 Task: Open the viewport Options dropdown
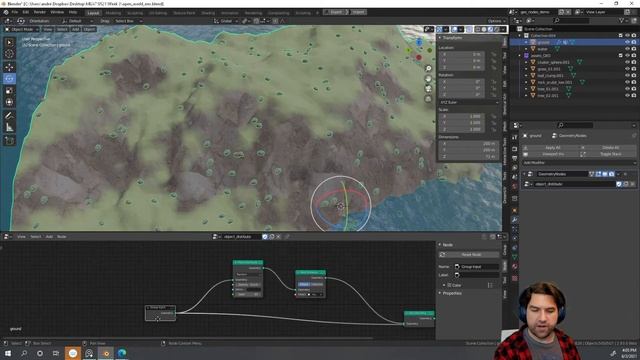click(496, 21)
